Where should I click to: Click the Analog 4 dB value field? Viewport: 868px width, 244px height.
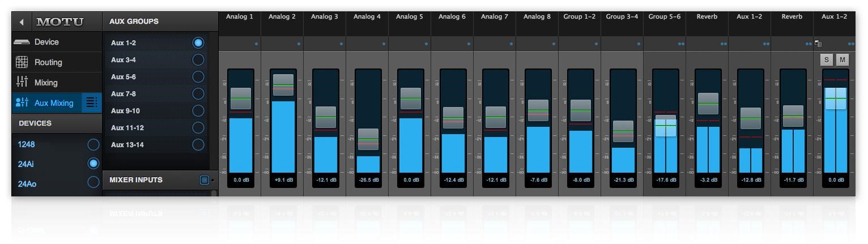tap(367, 180)
